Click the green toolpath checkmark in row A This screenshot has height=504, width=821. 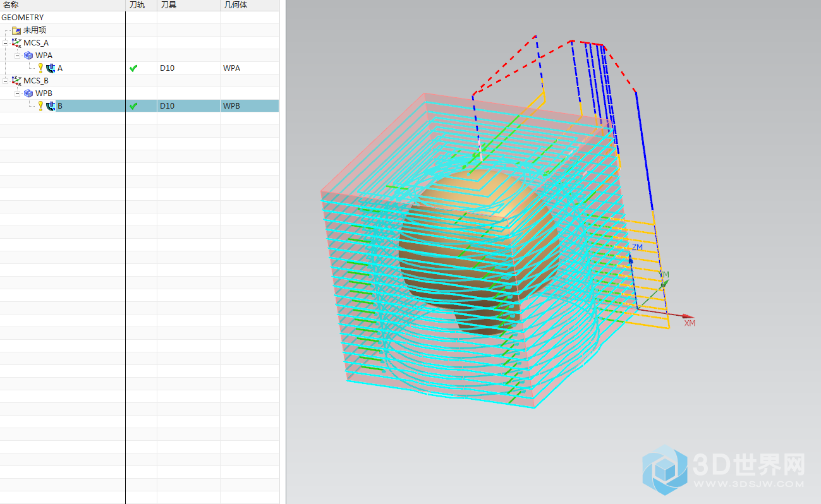[133, 68]
